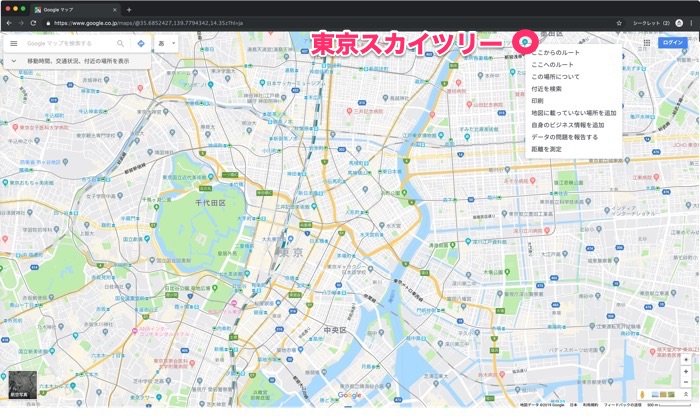
Task: Click the 中央区 district label
Action: (335, 330)
